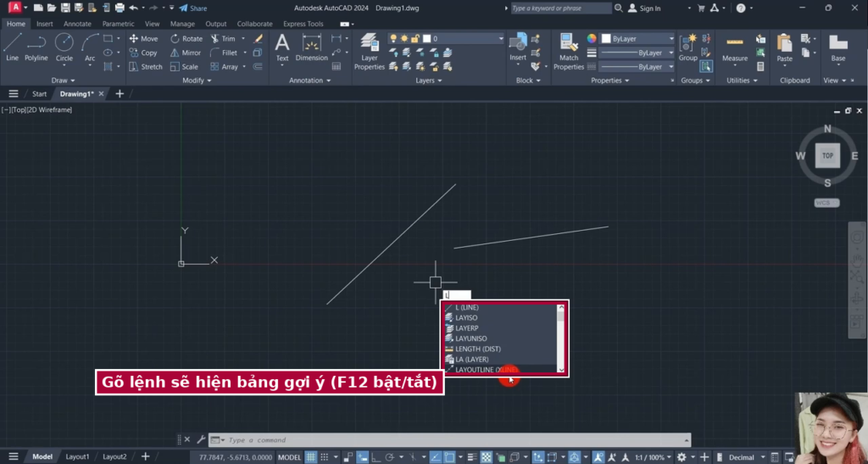Open Layer Properties manager
Screen dimensions: 868x464
370,51
